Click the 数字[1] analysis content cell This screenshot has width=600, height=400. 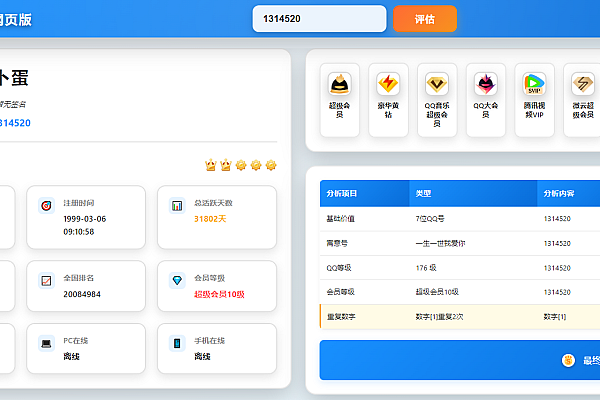[554, 317]
